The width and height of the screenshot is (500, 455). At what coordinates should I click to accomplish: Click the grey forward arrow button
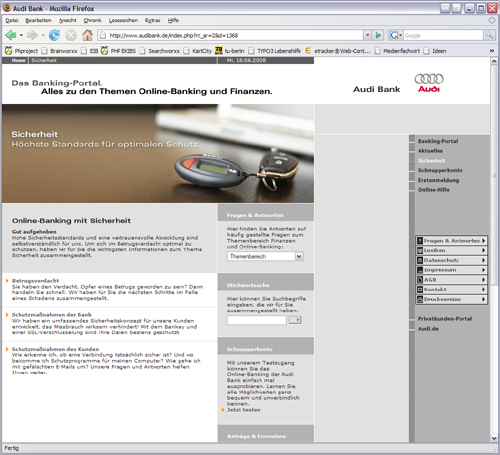32,35
